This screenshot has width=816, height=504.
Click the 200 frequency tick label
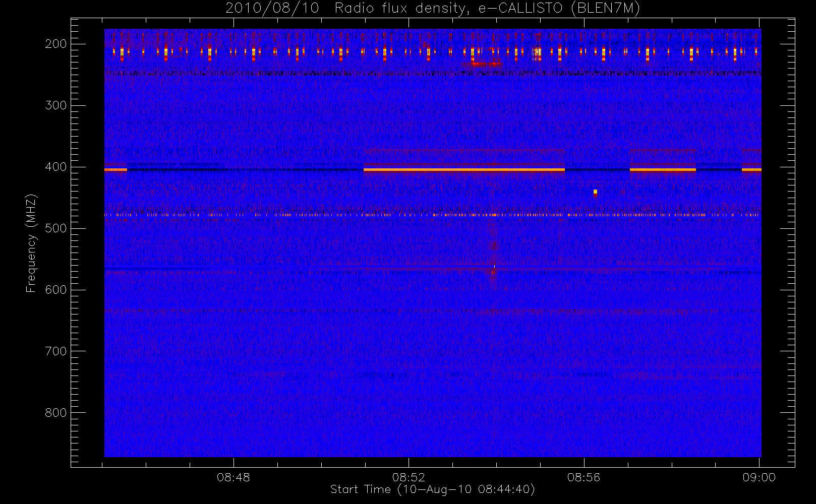tap(55, 44)
